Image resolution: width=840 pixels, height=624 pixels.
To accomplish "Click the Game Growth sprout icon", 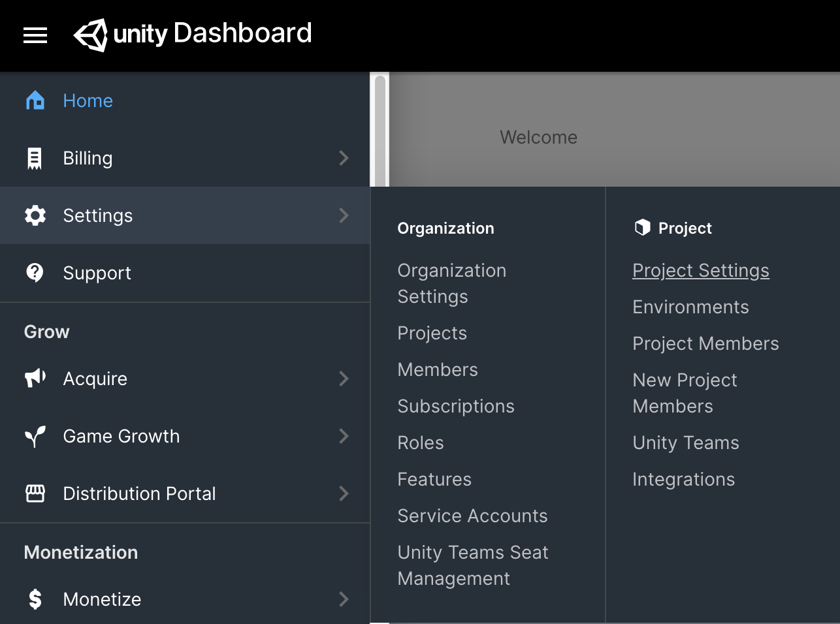I will 35,436.
